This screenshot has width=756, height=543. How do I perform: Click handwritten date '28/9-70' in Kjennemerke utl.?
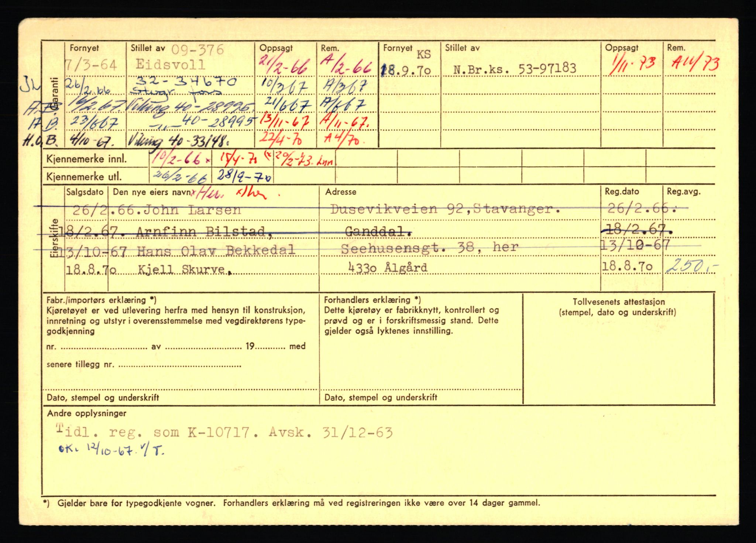coord(245,176)
